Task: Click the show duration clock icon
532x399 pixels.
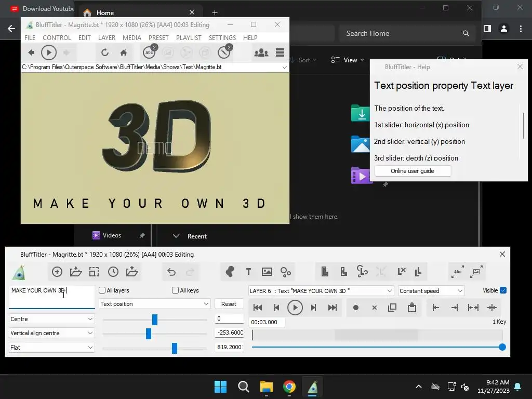Action: (x=113, y=272)
